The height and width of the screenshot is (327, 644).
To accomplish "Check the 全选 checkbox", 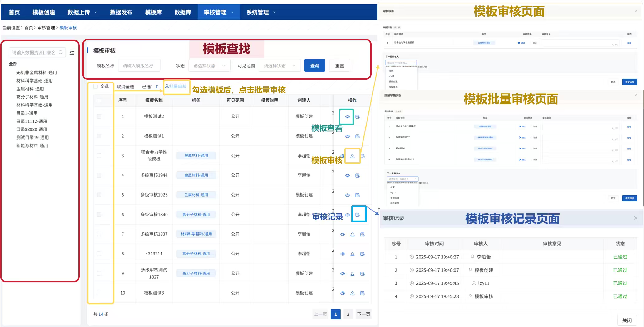I will pos(95,87).
